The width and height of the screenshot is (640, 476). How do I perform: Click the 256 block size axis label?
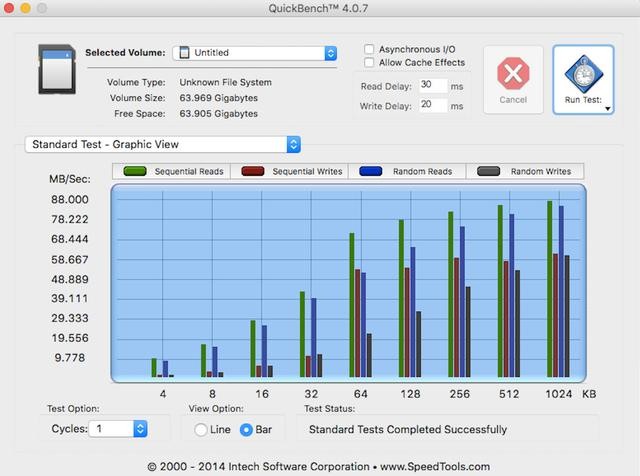click(460, 394)
